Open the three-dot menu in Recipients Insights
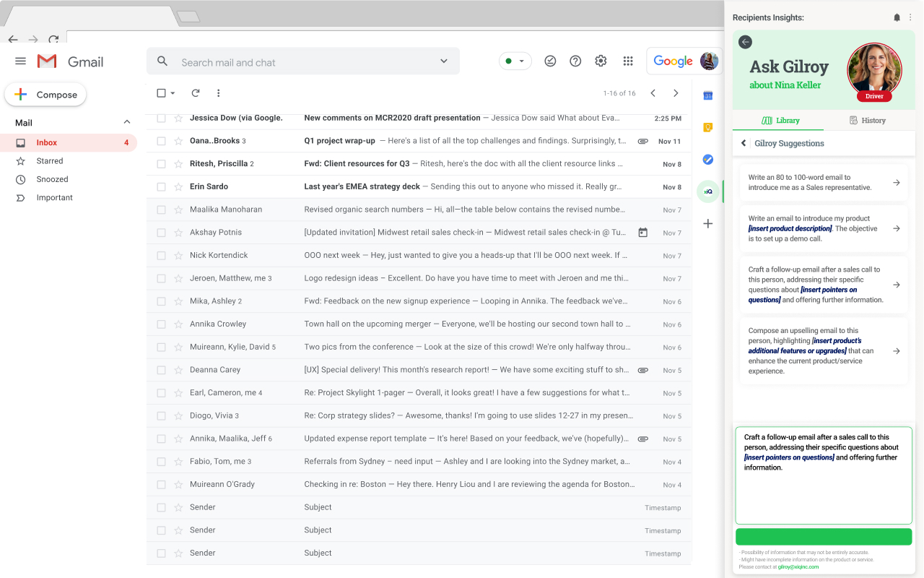Viewport: 924px width, 578px height. click(910, 17)
